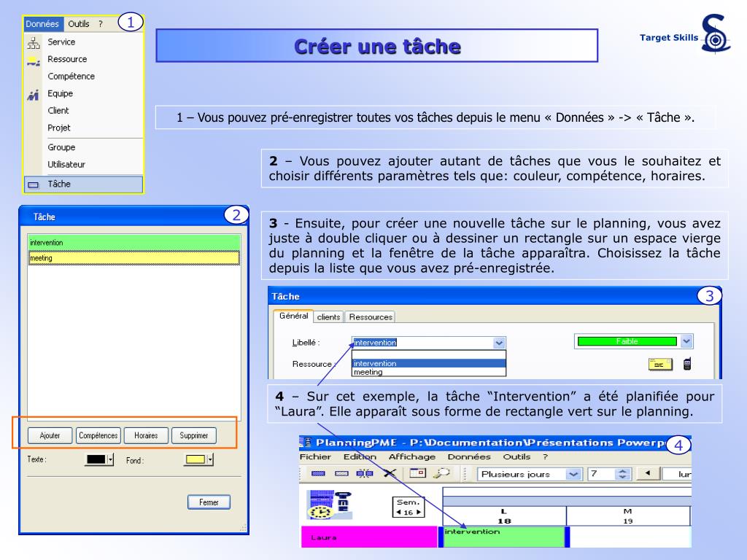
Task: Choose Equipe from the Données menu
Action: click(84, 93)
